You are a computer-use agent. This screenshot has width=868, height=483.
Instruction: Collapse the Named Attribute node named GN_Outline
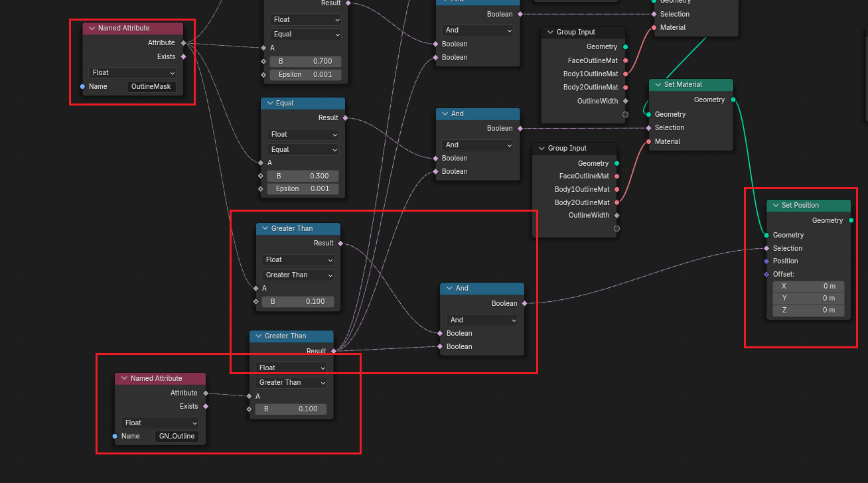124,379
